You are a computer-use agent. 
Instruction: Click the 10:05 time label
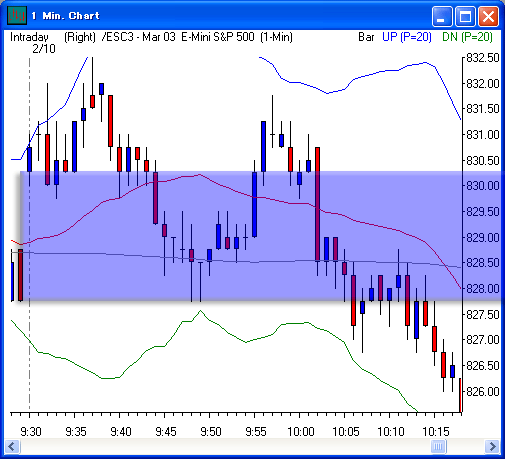(x=346, y=432)
